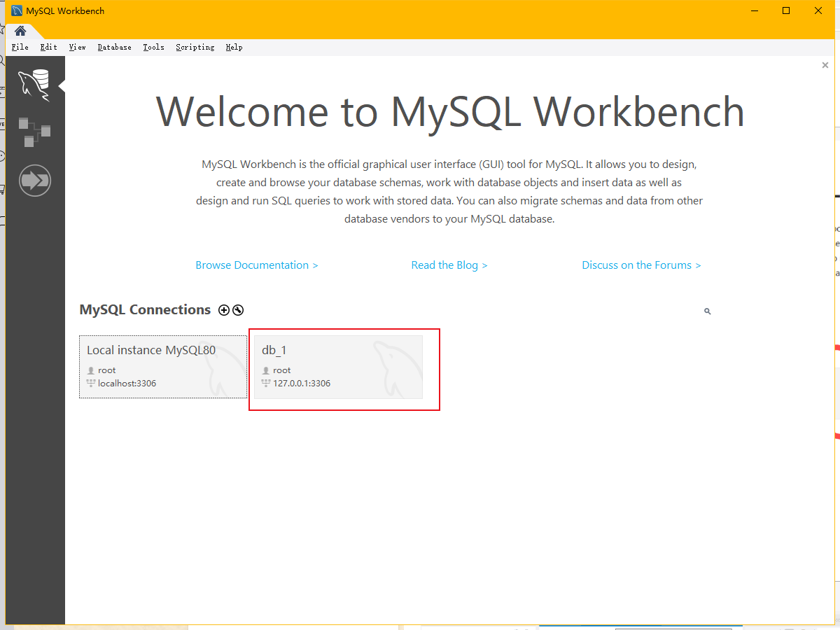
Task: Open the Scripting menu
Action: (x=195, y=47)
